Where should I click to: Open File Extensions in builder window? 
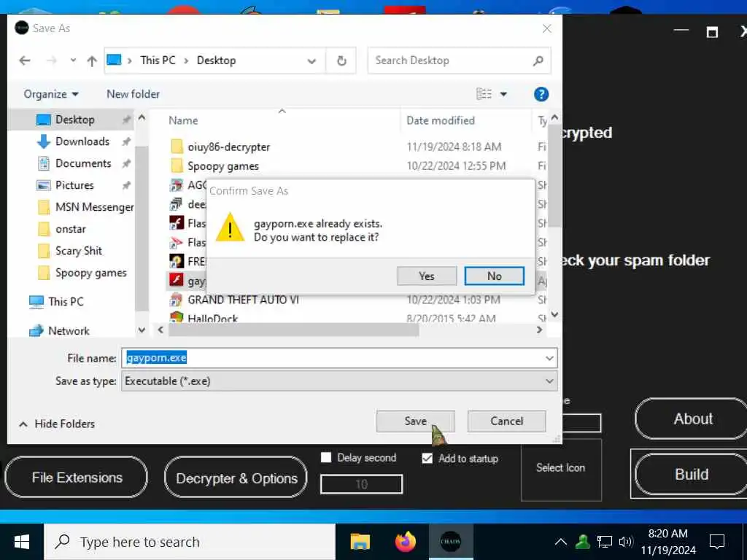click(76, 477)
